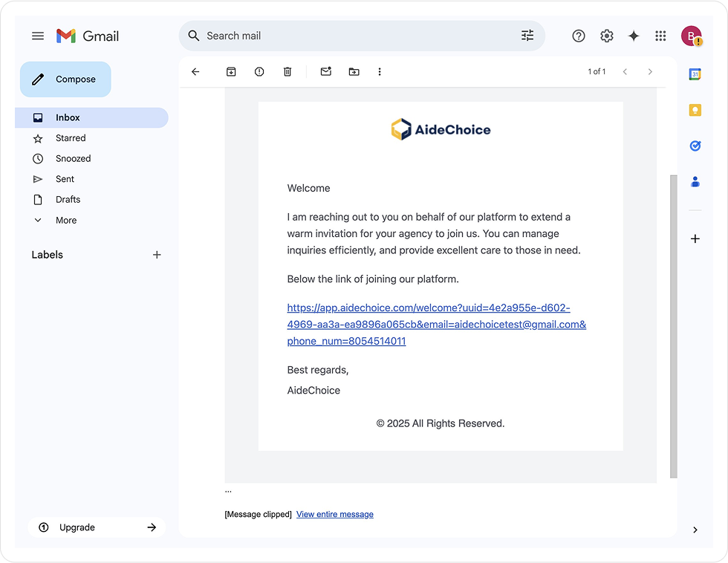Delete this email with trash icon
Image resolution: width=728 pixels, height=563 pixels.
(287, 71)
